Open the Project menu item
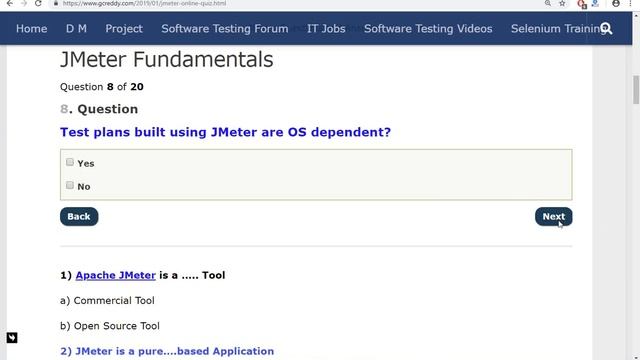Screen dimensions: 640x360 pos(124,29)
